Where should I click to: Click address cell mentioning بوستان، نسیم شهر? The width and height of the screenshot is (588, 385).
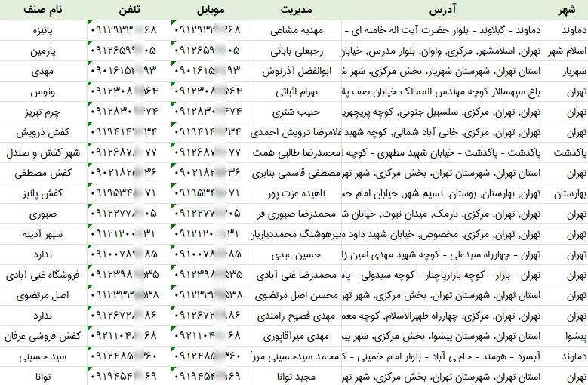(442, 193)
